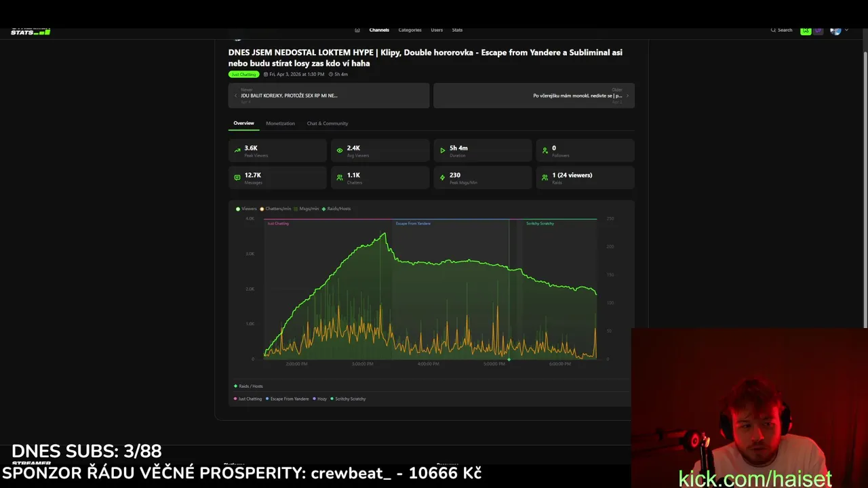Click the raid diamond marker on chart axis
The height and width of the screenshot is (488, 868).
pos(509,359)
